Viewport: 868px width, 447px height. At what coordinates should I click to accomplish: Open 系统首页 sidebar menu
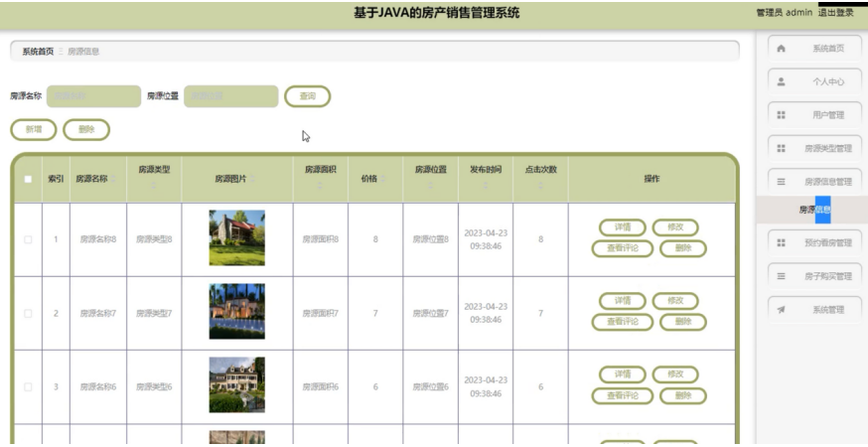click(814, 49)
